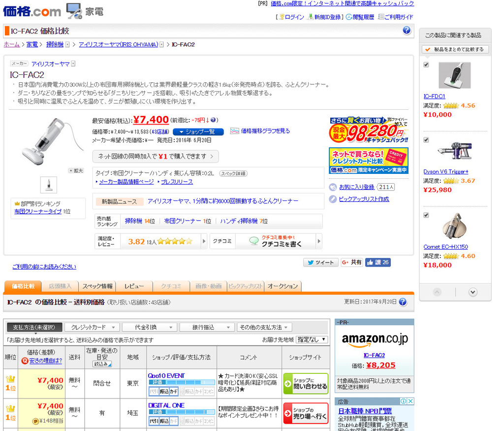This screenshot has width=504, height=431.
Task: Click the 製品をまとめて比較する button
Action: (x=455, y=50)
